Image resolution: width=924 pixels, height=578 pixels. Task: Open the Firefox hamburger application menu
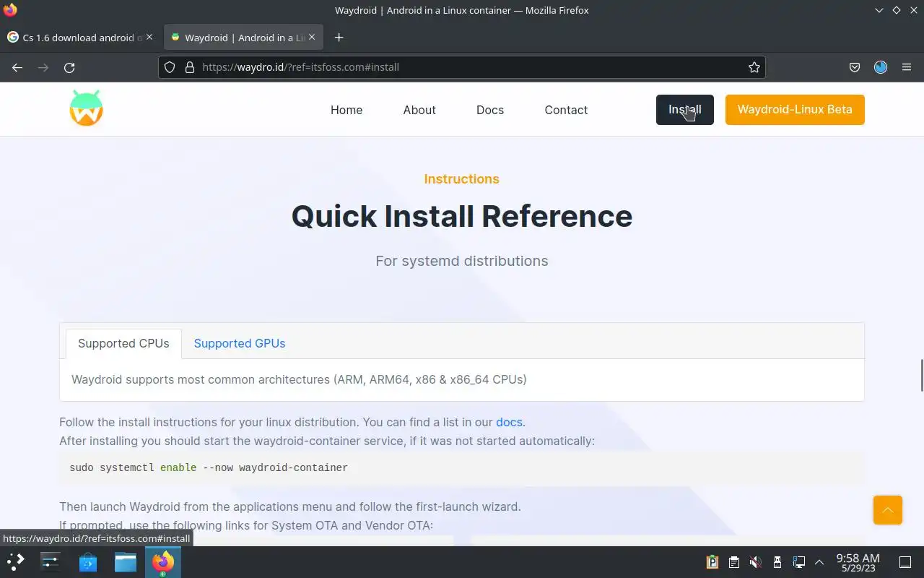pyautogui.click(x=907, y=67)
